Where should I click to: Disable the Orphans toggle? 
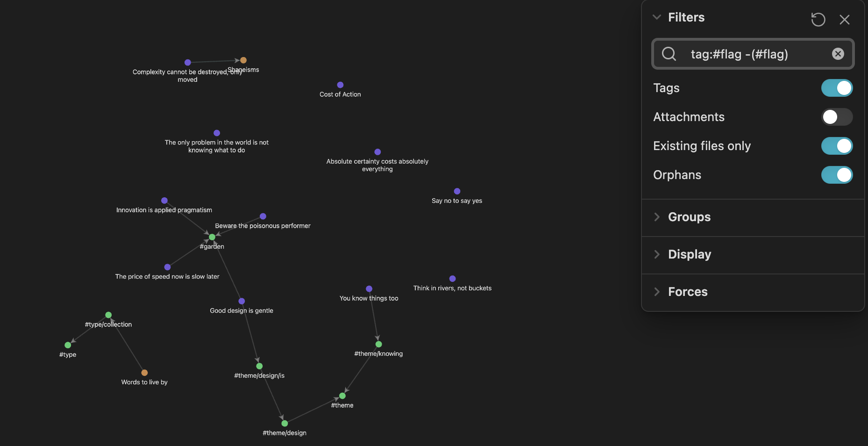[836, 175]
